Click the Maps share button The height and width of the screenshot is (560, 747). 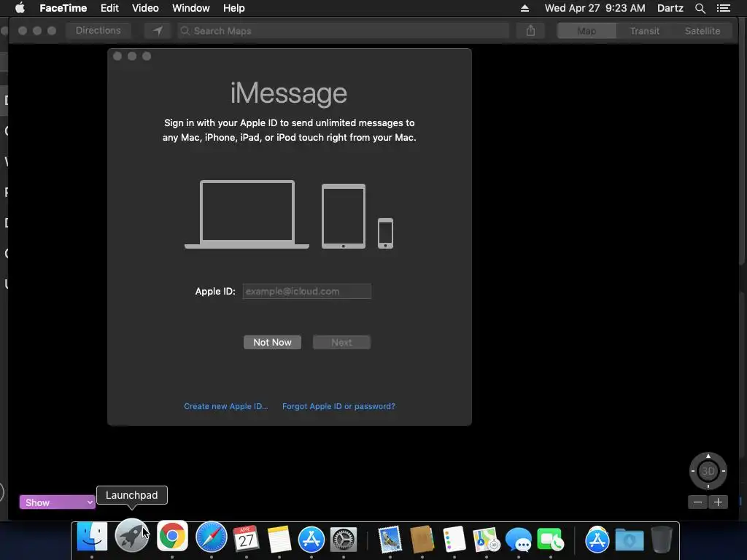530,31
